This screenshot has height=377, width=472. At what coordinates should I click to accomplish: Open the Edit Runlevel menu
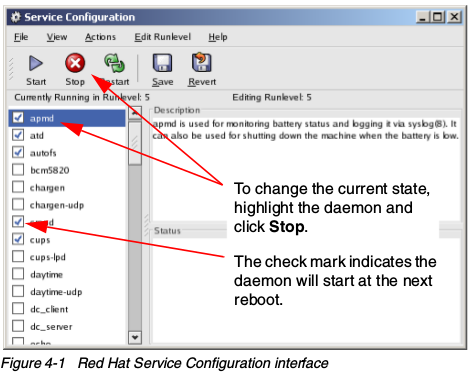pyautogui.click(x=162, y=37)
